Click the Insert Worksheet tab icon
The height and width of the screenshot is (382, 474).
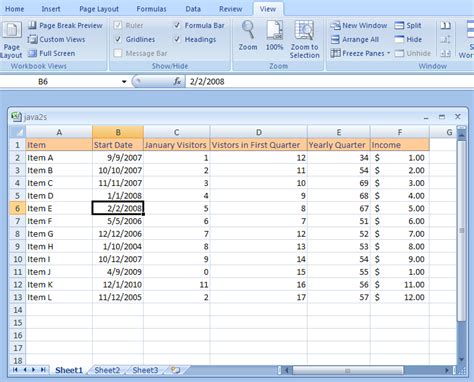(x=176, y=370)
